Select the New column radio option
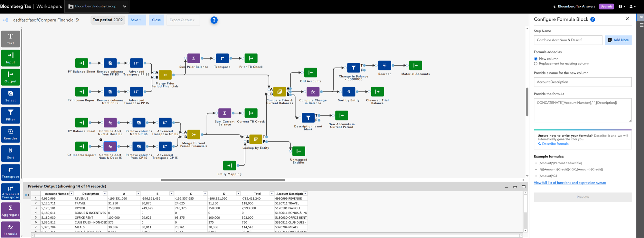 (x=536, y=59)
